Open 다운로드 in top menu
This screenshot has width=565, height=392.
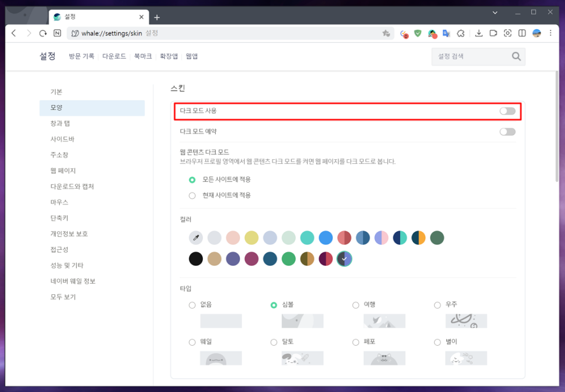(x=114, y=56)
